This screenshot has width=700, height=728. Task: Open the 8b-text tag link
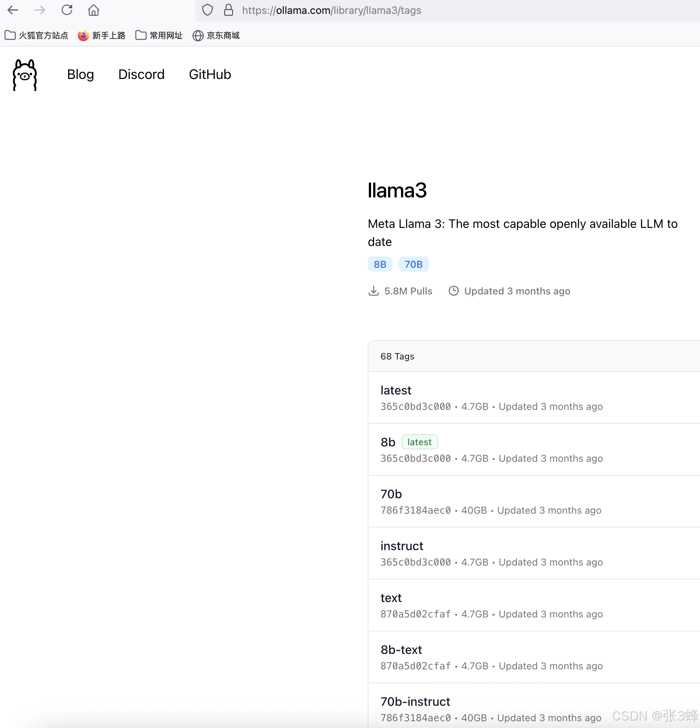[x=401, y=650]
